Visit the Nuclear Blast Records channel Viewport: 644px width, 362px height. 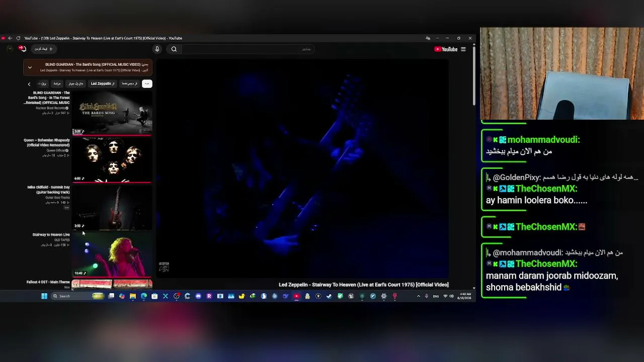(51, 108)
